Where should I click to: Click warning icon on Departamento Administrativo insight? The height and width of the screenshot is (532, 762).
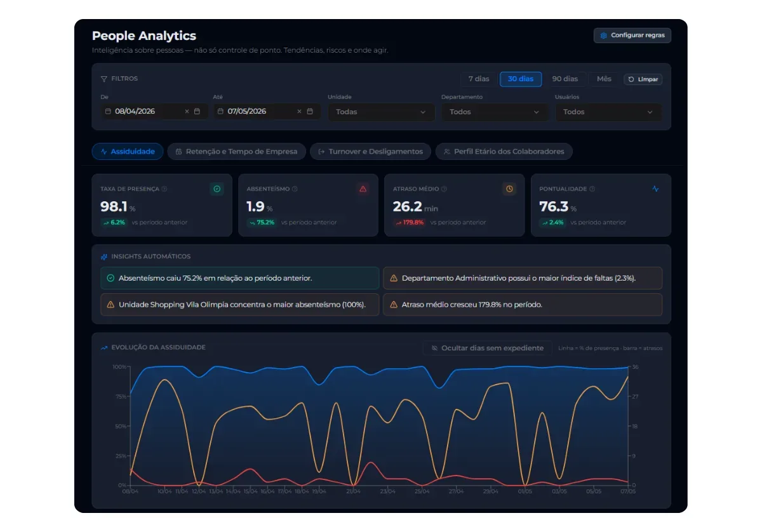click(394, 278)
